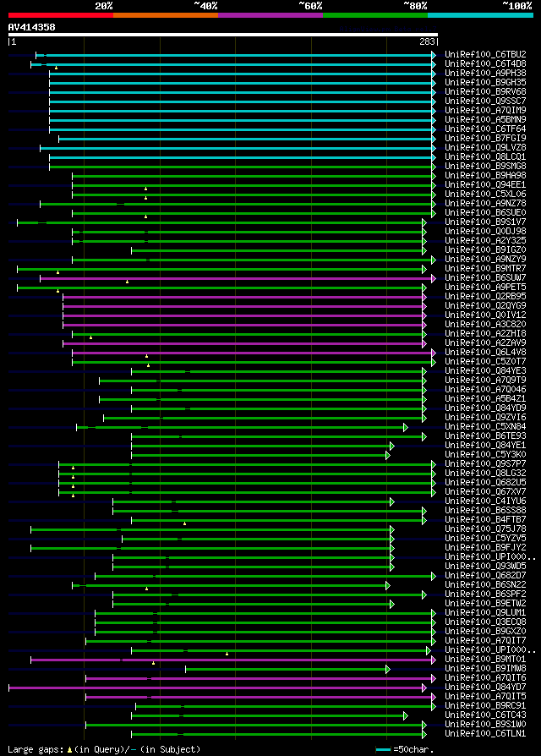
Task: Click the arrowhead ending the UniRef100_C6TC43 alignment
Action: click(x=406, y=716)
